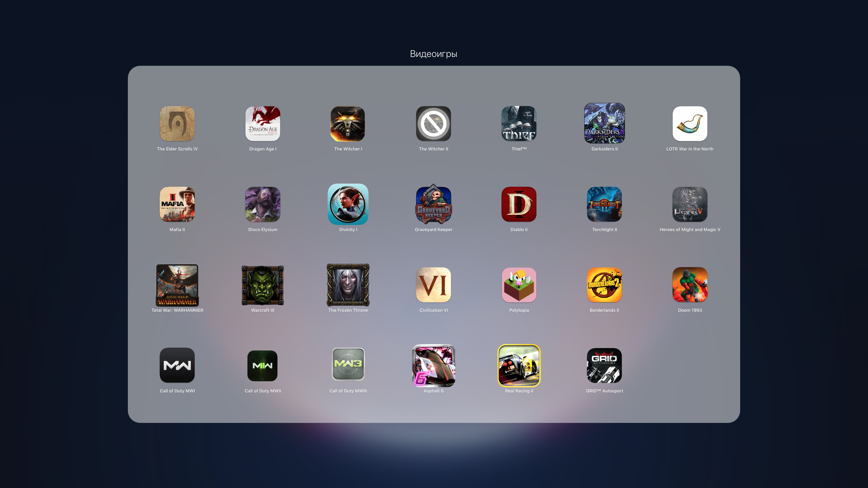868x488 pixels.
Task: Start Divinity I game
Action: click(x=348, y=204)
